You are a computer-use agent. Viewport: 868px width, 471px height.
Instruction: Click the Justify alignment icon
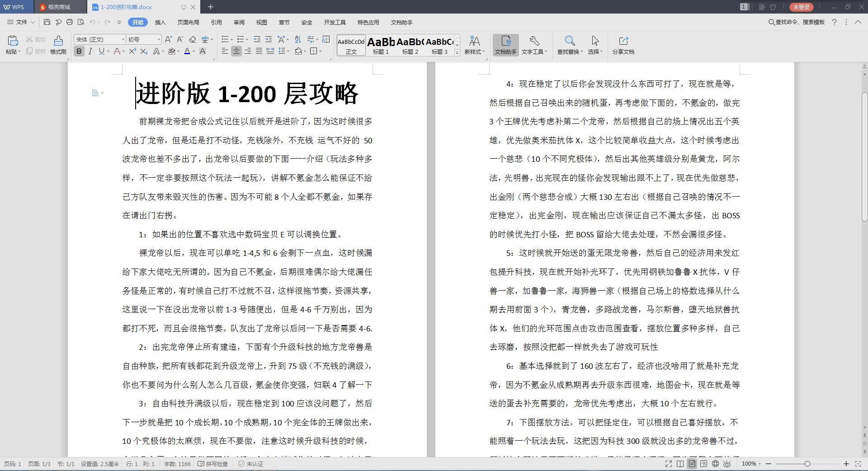coord(259,51)
